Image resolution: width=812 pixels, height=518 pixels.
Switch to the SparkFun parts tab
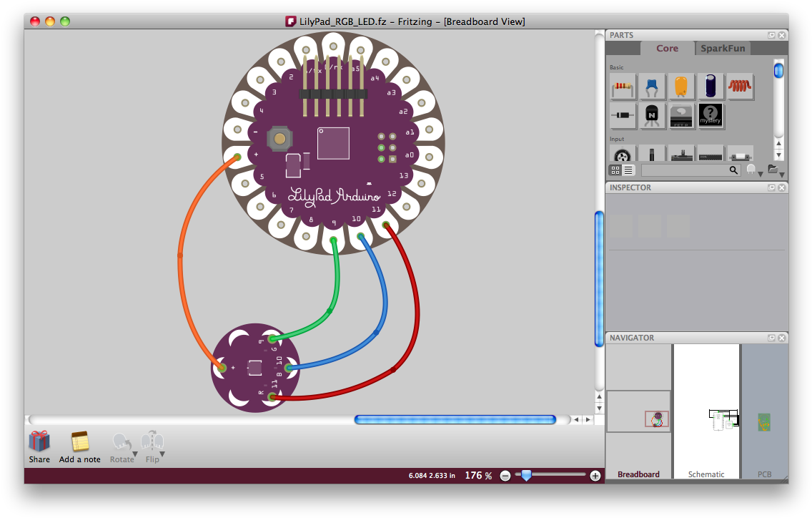(723, 48)
